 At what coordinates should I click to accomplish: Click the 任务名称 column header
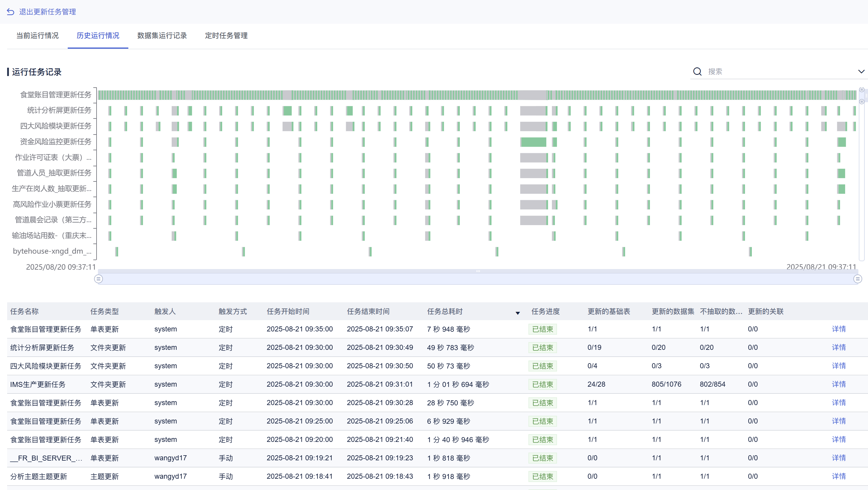[24, 311]
